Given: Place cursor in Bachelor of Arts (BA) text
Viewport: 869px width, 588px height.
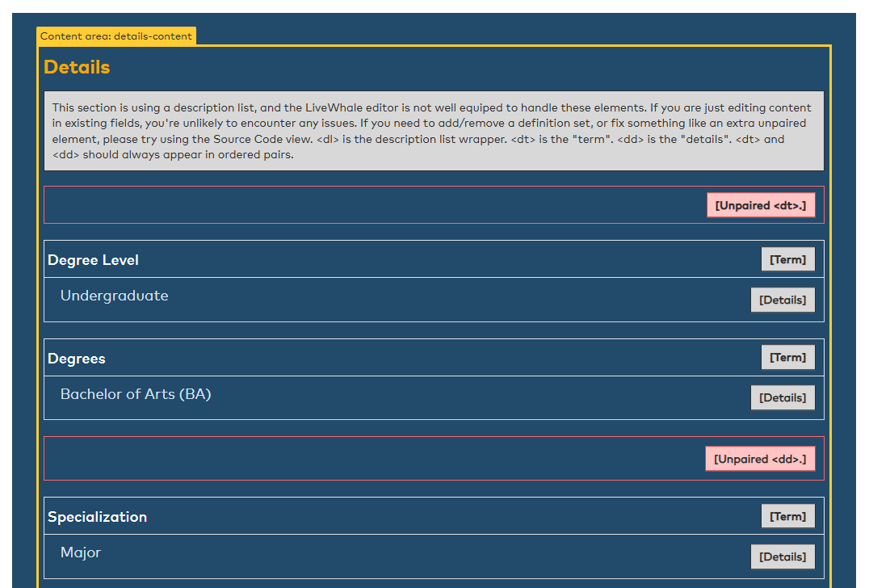Looking at the screenshot, I should [136, 394].
